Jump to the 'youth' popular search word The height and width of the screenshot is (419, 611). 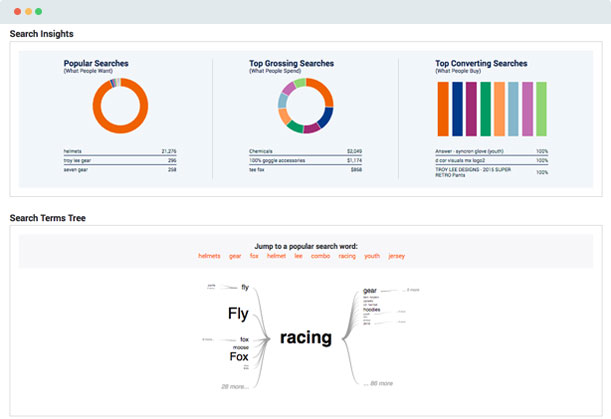(x=372, y=256)
